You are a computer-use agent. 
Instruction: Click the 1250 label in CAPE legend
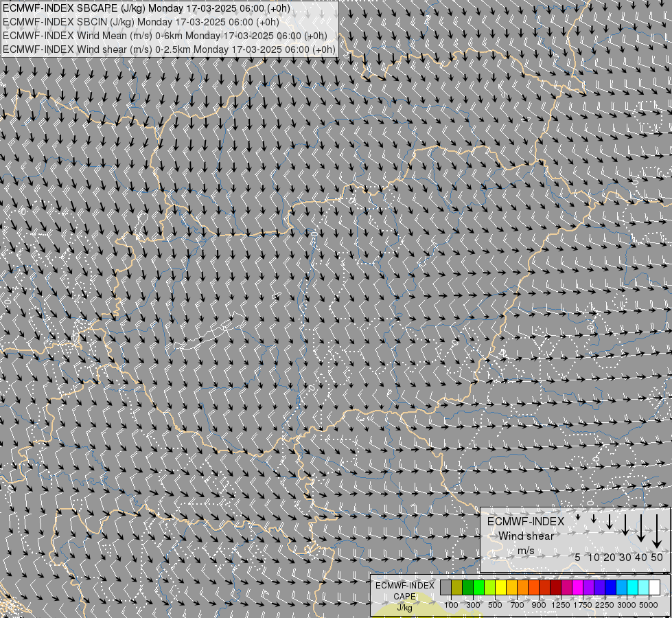click(561, 605)
